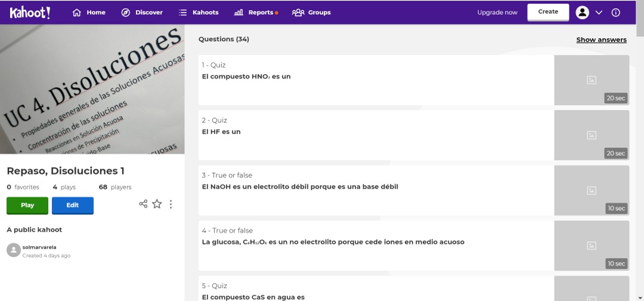This screenshot has height=301, width=644.
Task: Open the Reports section
Action: pyautogui.click(x=256, y=13)
